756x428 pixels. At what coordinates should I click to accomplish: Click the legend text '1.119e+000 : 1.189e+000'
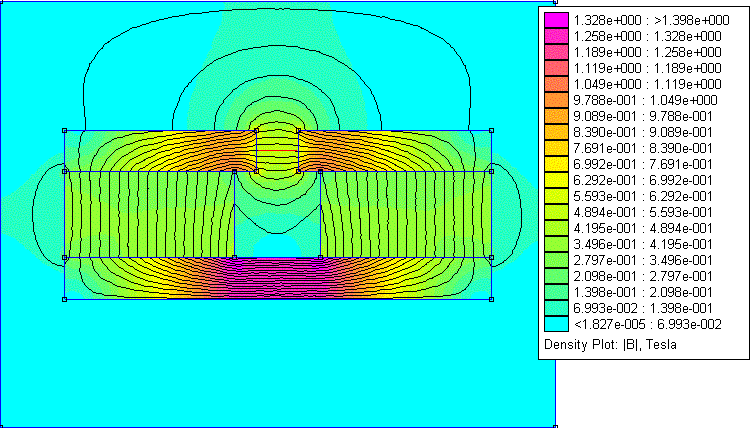click(648, 68)
